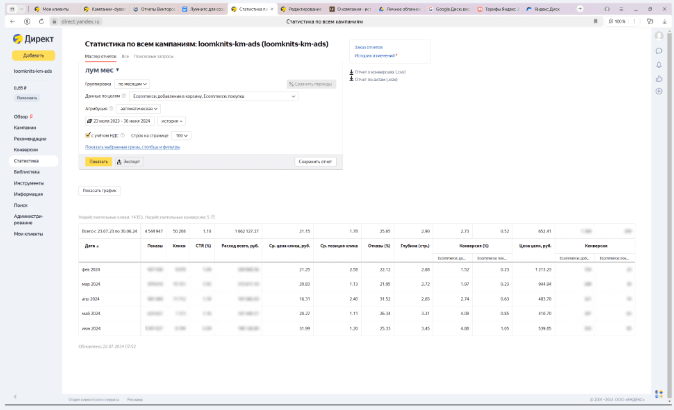
Task: Open notifications bell icon
Action: click(659, 64)
